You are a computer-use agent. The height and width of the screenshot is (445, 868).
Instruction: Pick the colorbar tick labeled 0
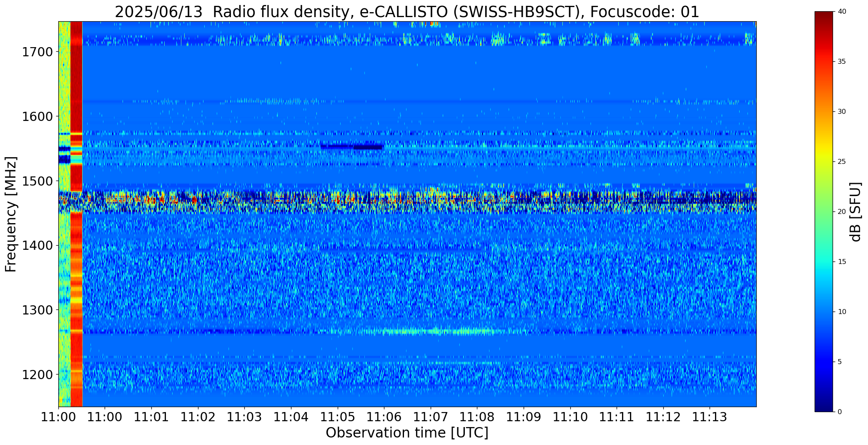(840, 412)
